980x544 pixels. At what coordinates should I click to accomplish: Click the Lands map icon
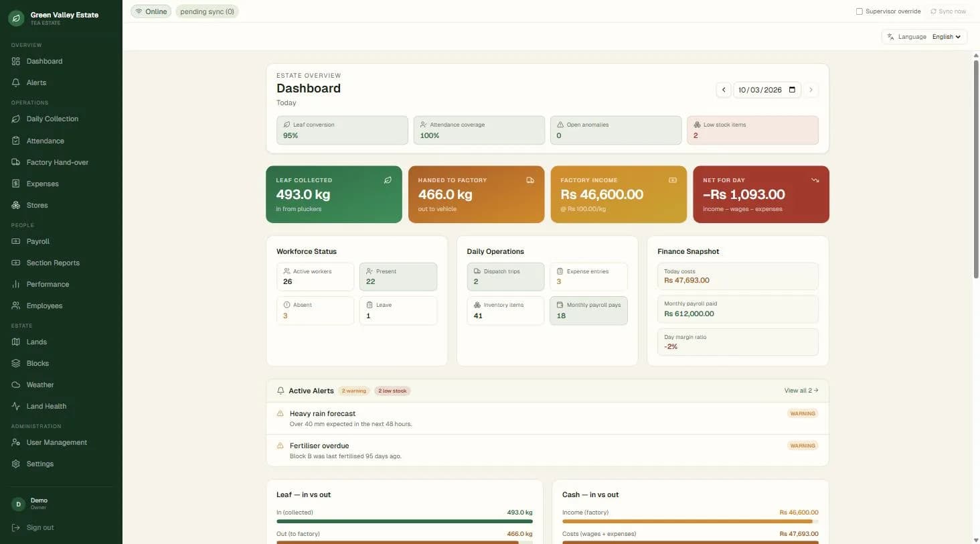click(x=16, y=342)
